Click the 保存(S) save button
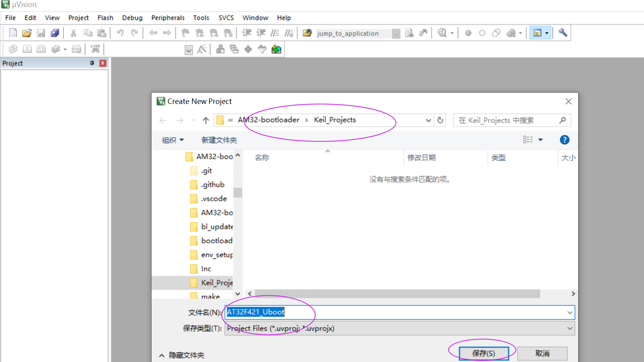Viewport: 644px width, 362px height. point(484,353)
